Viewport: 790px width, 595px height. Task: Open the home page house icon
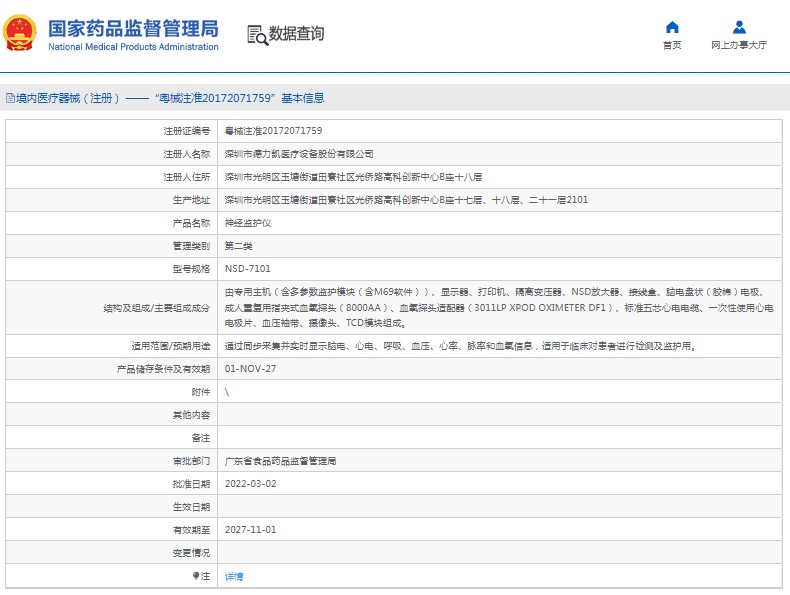click(x=672, y=27)
